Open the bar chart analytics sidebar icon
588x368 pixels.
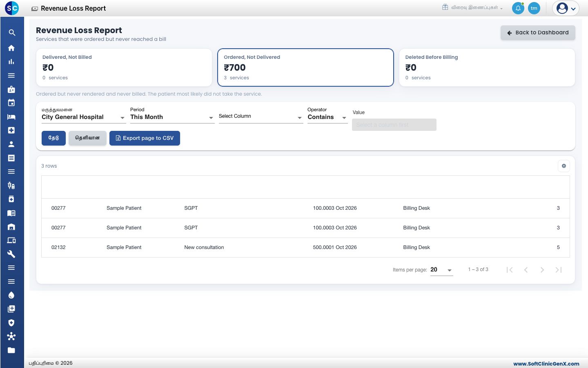pyautogui.click(x=11, y=62)
